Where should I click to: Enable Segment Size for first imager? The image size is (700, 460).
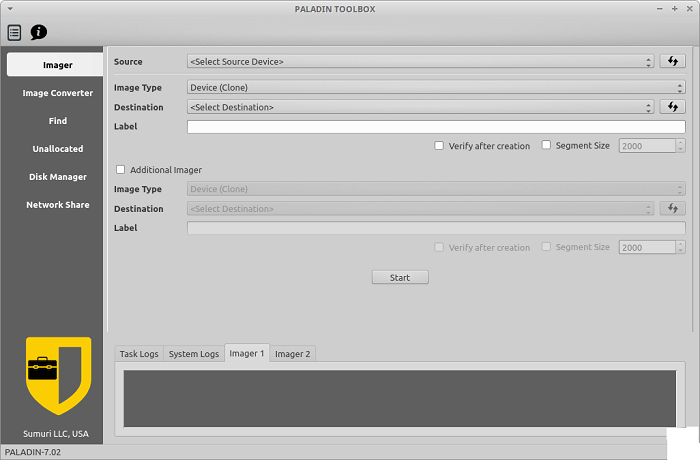tap(546, 145)
